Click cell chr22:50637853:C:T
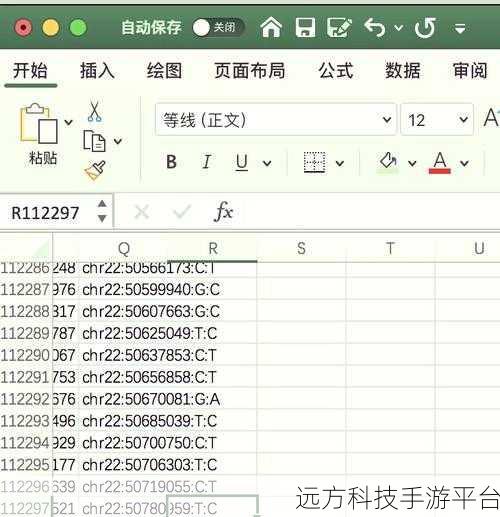Screen dimensions: 500x517 149,355
